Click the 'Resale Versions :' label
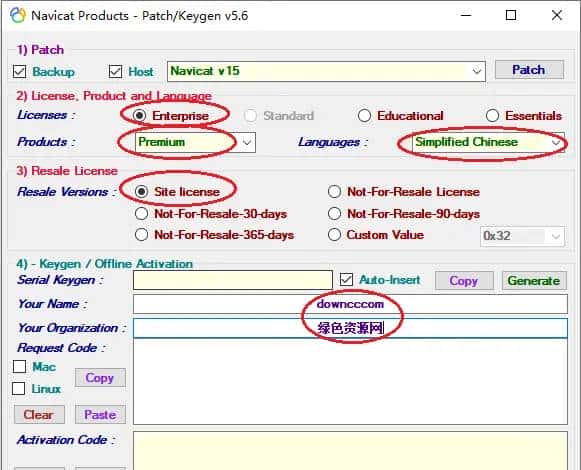The image size is (581, 470). [x=67, y=192]
